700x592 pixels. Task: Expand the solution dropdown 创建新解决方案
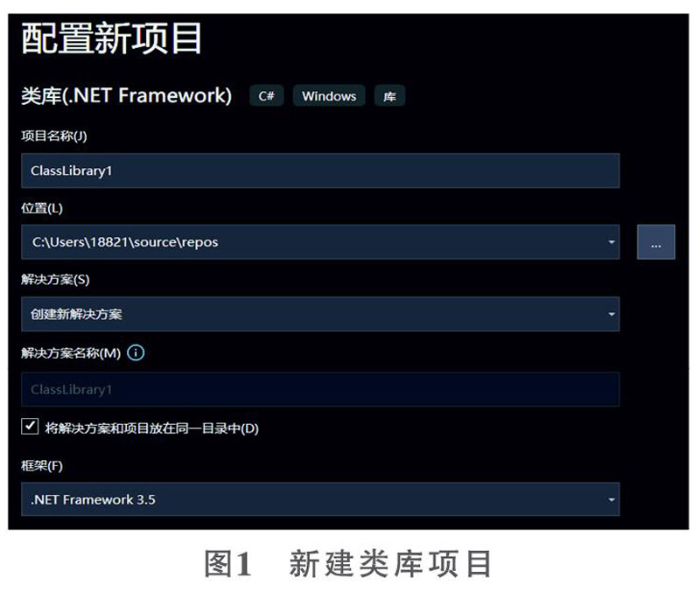[320, 314]
